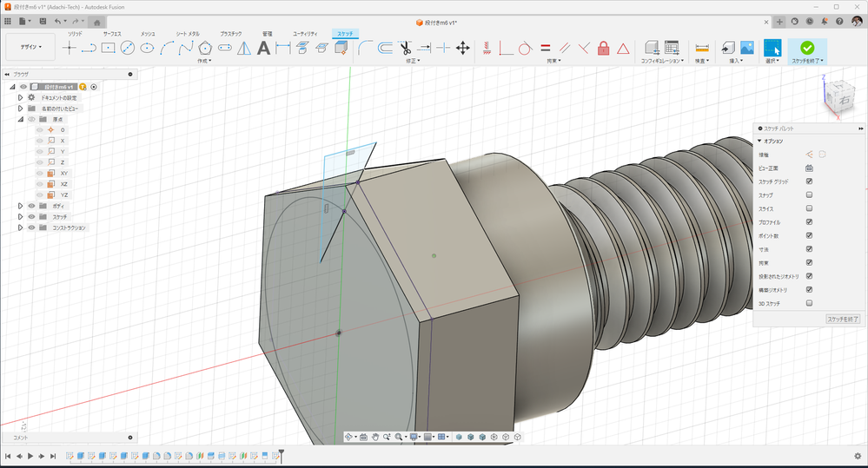Apply Perpendicular constraint
Image resolution: width=868 pixels, height=468 pixels.
(x=584, y=48)
